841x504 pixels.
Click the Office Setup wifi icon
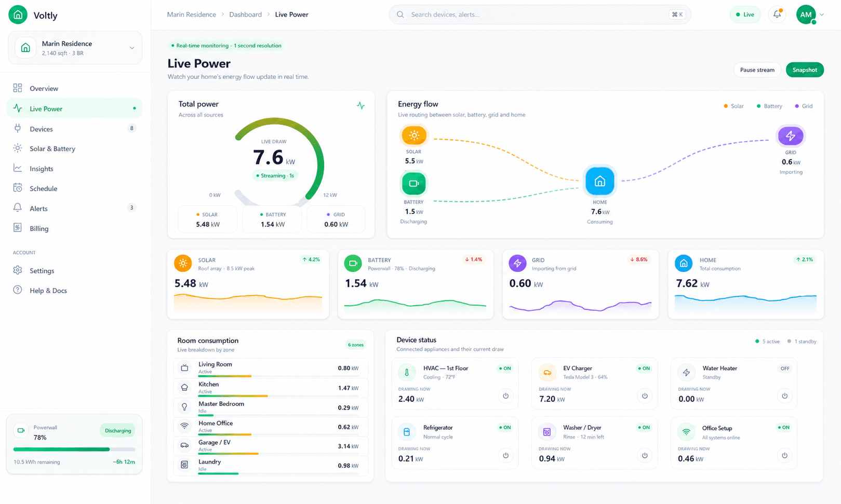(x=686, y=432)
